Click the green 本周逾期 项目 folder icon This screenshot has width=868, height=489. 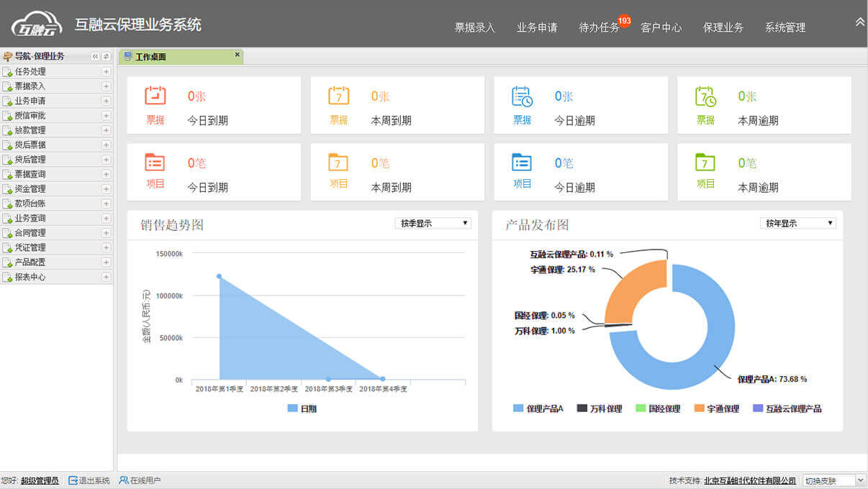705,163
